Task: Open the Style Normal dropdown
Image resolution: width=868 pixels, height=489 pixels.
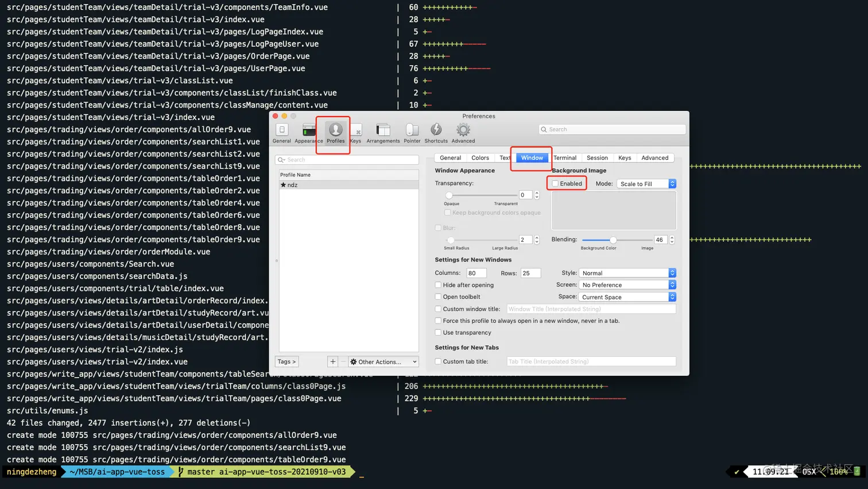Action: pyautogui.click(x=627, y=273)
